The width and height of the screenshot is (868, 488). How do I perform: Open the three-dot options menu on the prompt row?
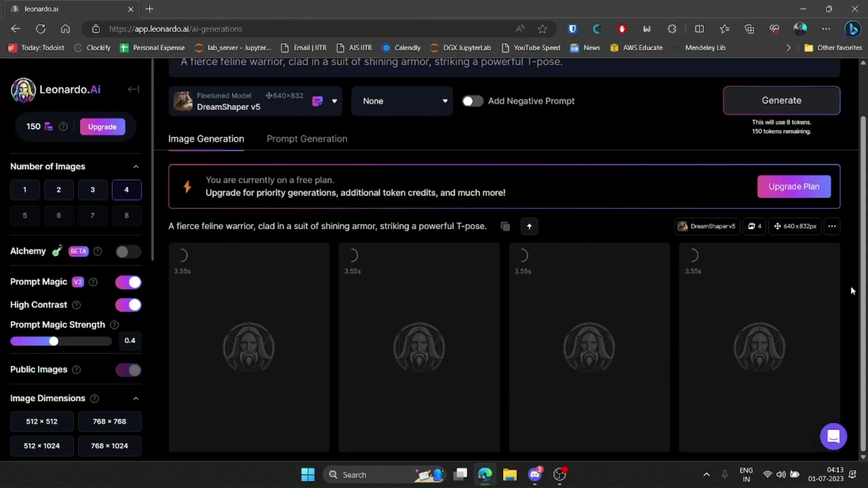point(832,226)
